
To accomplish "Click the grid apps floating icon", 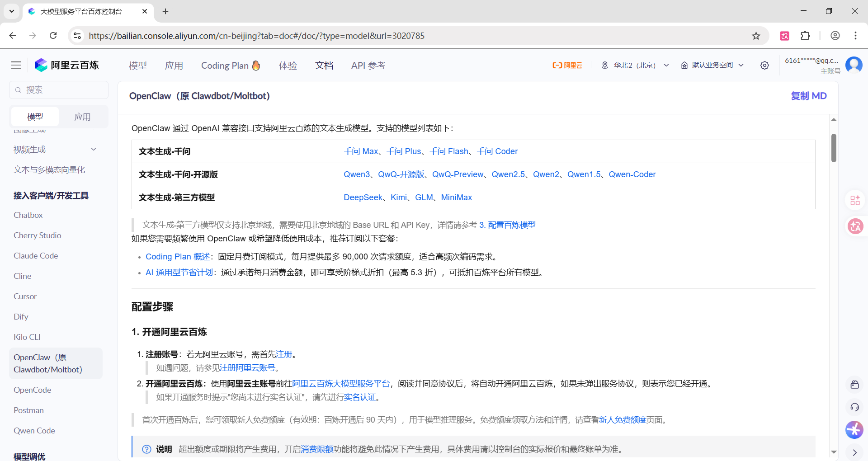I will click(855, 200).
